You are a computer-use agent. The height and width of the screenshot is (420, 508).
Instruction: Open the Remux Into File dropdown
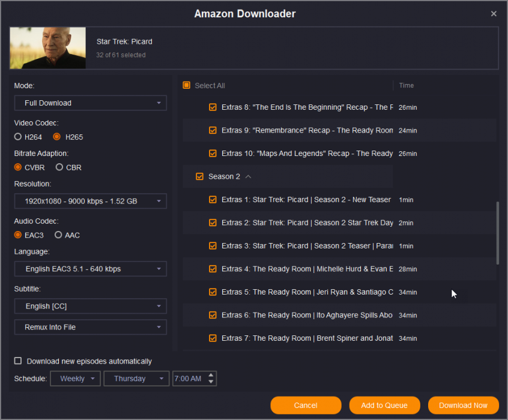click(x=91, y=327)
